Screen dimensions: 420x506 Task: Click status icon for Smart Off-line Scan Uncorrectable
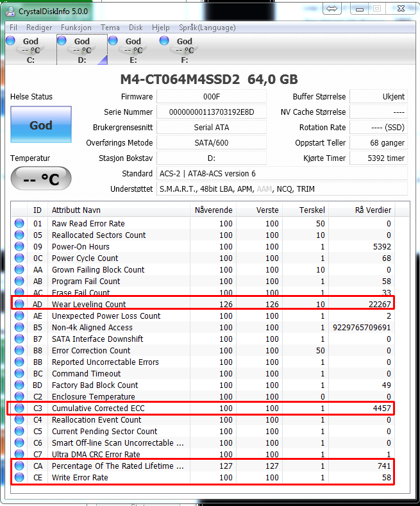pyautogui.click(x=19, y=443)
